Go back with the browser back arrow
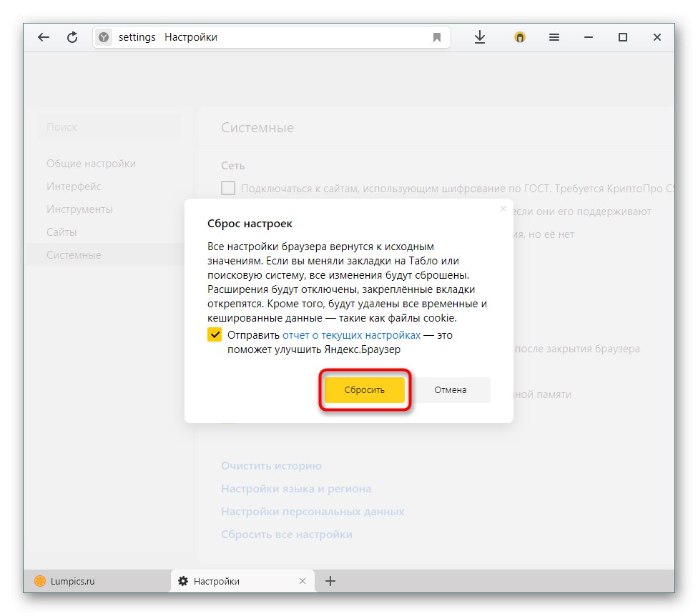Image resolution: width=698 pixels, height=616 pixels. pyautogui.click(x=43, y=37)
